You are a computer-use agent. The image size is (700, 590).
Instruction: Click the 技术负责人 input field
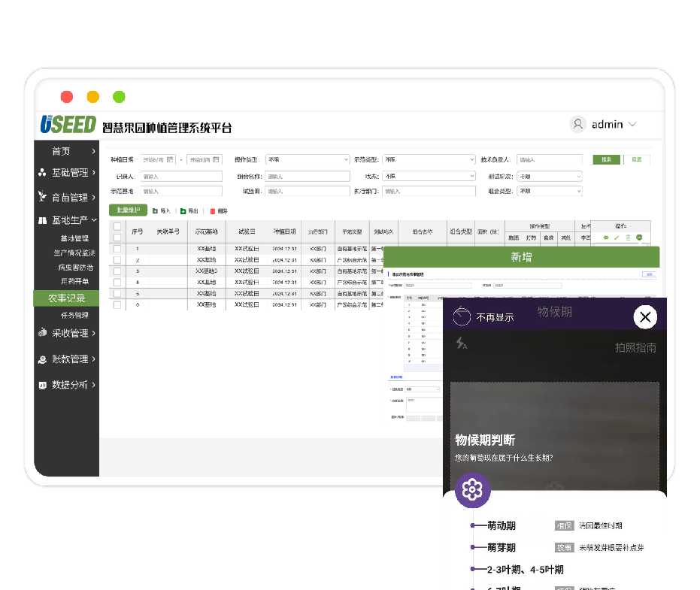click(x=549, y=159)
